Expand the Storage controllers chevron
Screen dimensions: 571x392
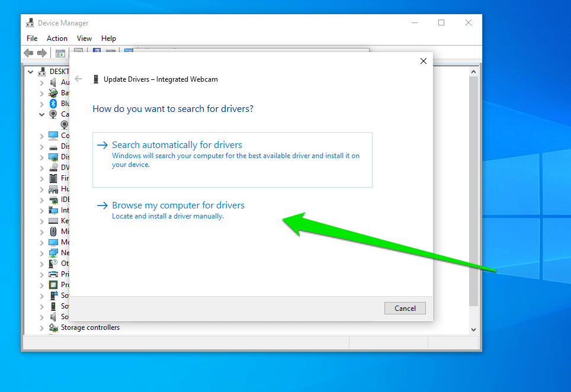(41, 328)
